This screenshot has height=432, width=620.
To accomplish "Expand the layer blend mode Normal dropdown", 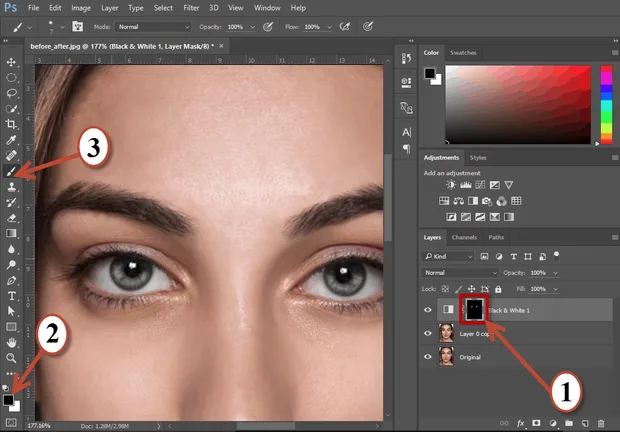I will tap(459, 273).
